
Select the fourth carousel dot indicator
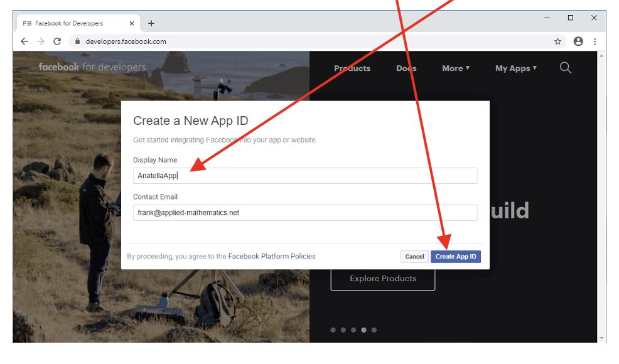coord(363,329)
